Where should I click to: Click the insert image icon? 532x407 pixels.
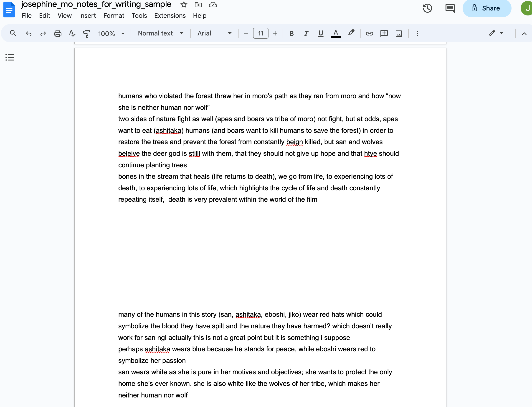tap(399, 33)
